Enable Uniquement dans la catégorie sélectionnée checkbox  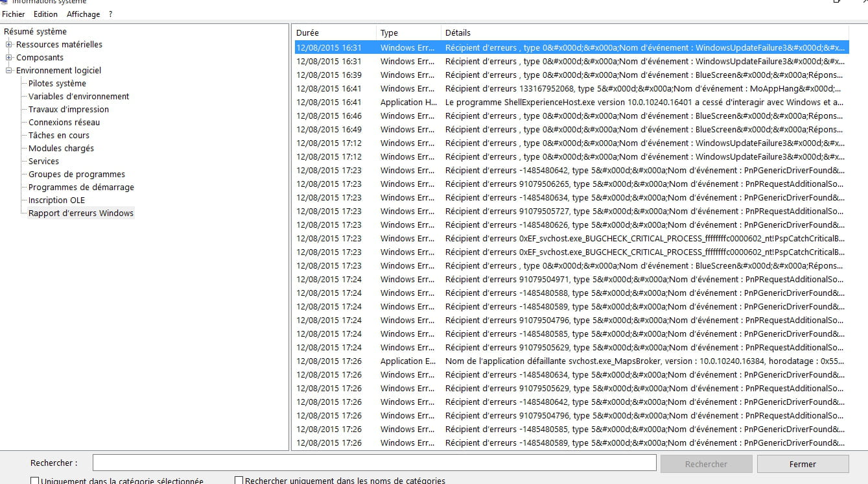(35, 481)
